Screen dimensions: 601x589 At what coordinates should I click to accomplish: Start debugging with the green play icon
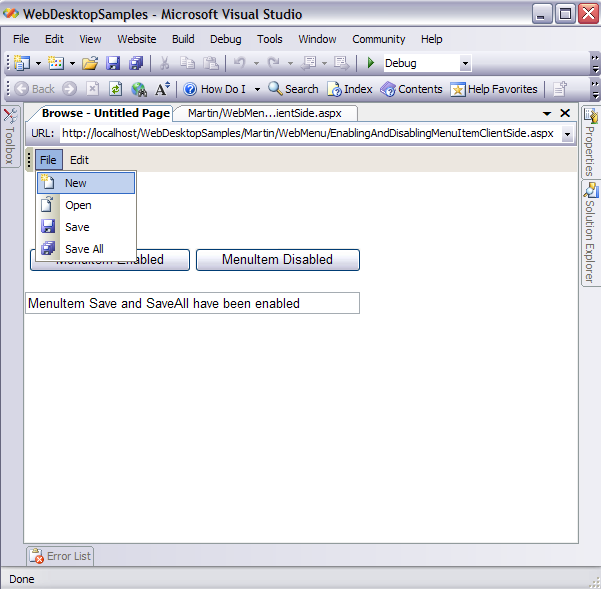click(x=371, y=63)
